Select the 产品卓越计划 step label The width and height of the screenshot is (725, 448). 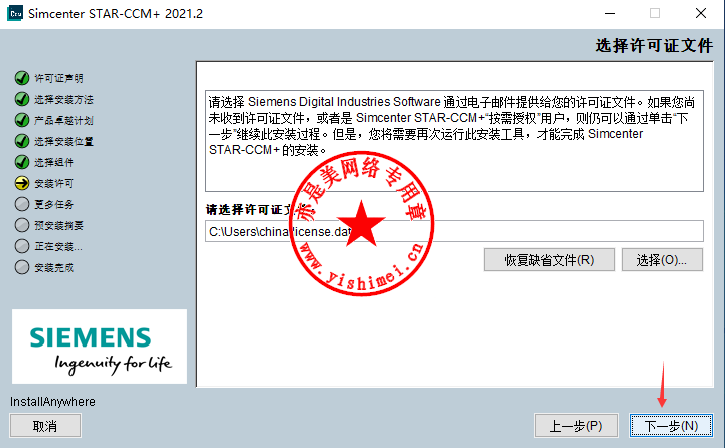pyautogui.click(x=64, y=121)
